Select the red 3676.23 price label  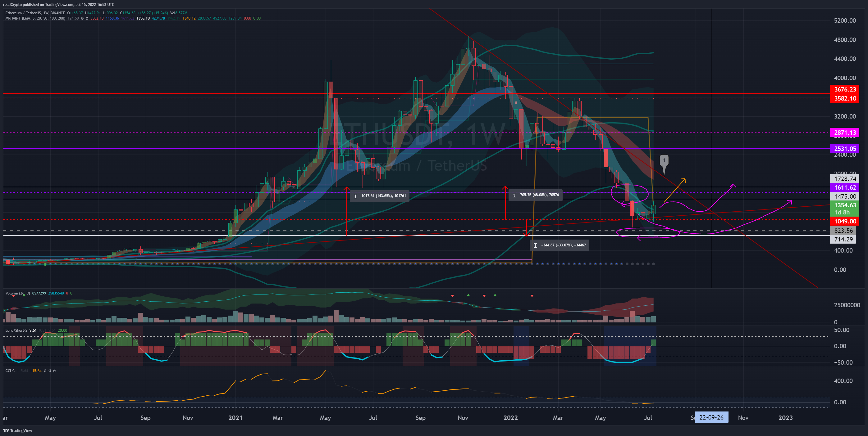pos(844,90)
